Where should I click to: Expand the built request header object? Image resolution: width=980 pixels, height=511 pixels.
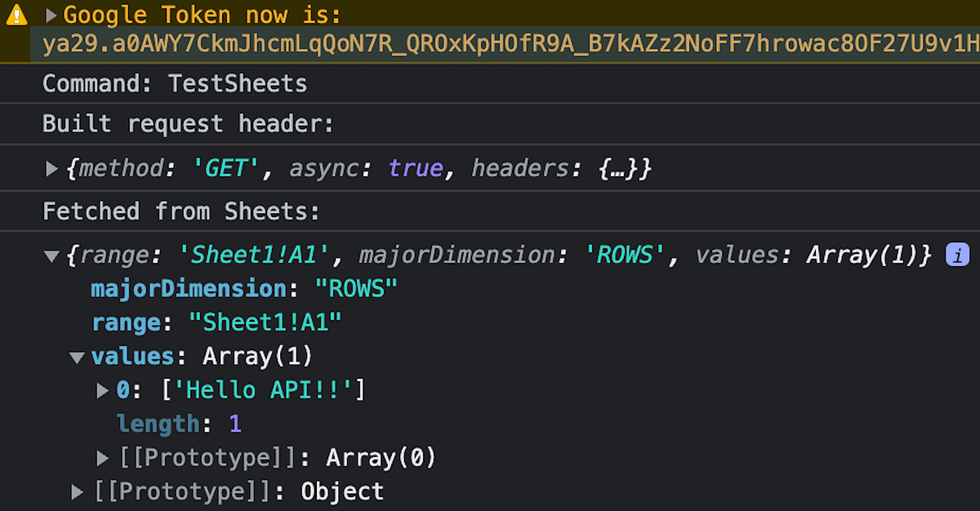pos(51,168)
